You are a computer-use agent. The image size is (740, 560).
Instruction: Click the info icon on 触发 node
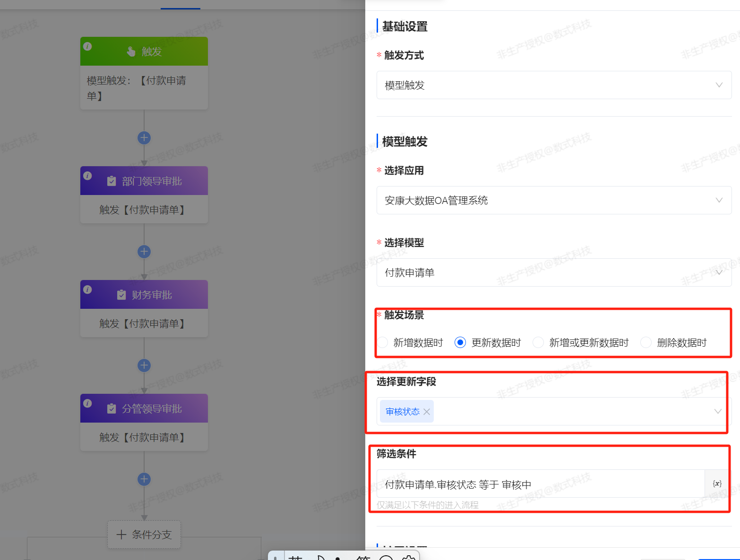pos(87,46)
